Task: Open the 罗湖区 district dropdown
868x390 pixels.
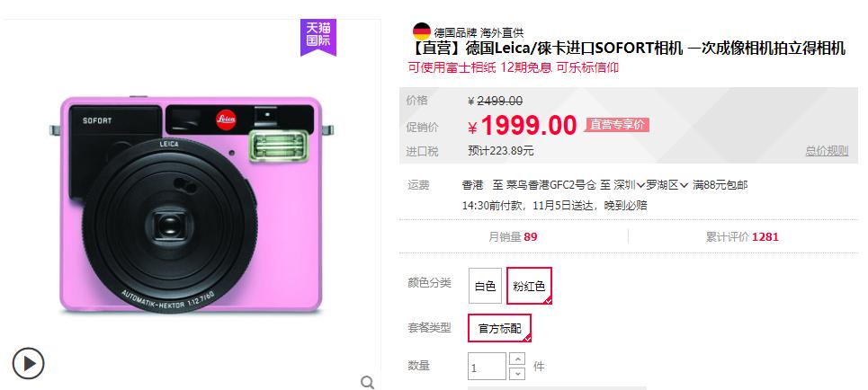Action: coord(667,185)
